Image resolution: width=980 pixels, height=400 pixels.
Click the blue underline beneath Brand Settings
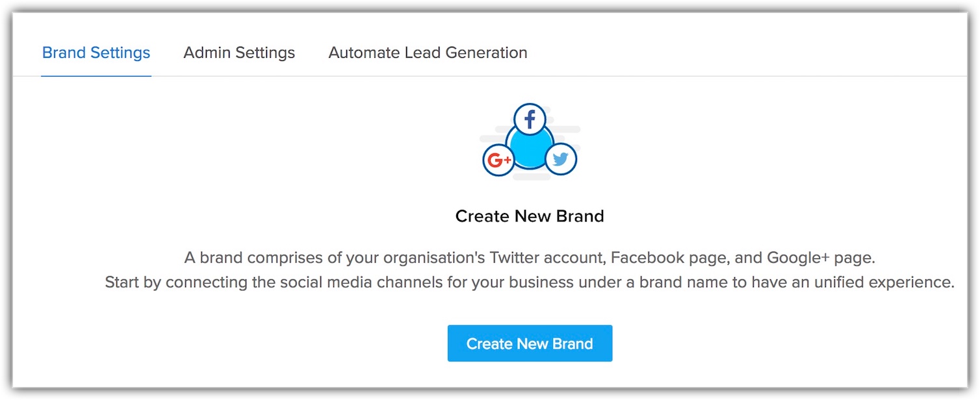96,76
